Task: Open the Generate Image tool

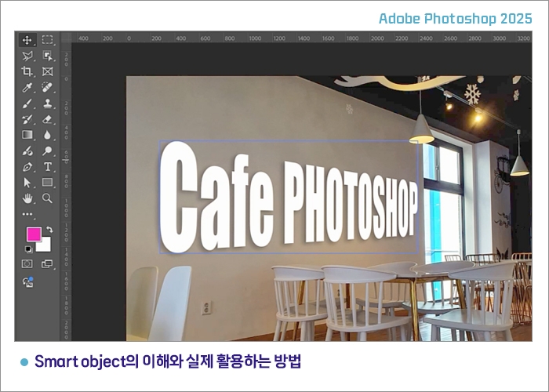Action: tap(28, 281)
